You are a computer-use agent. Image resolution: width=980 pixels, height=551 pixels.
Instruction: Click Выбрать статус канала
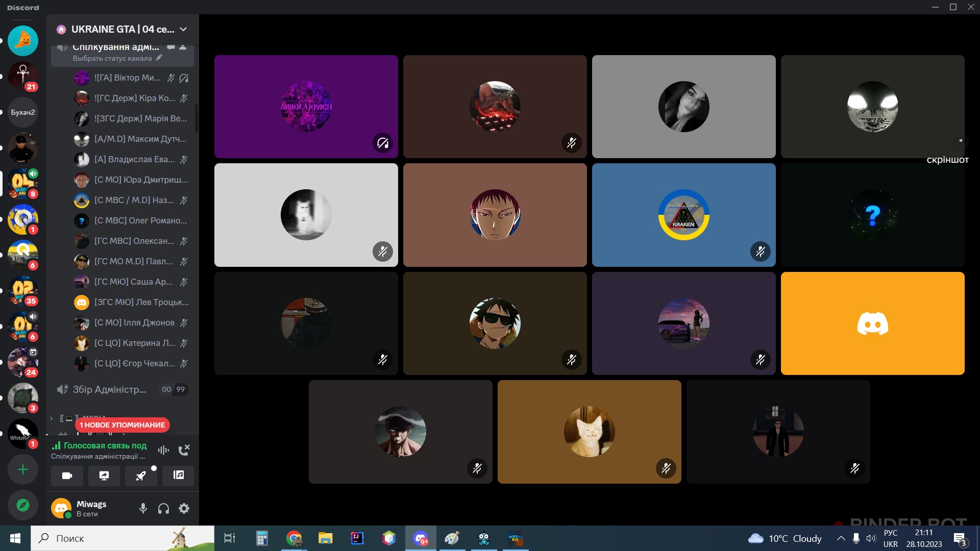pyautogui.click(x=112, y=59)
